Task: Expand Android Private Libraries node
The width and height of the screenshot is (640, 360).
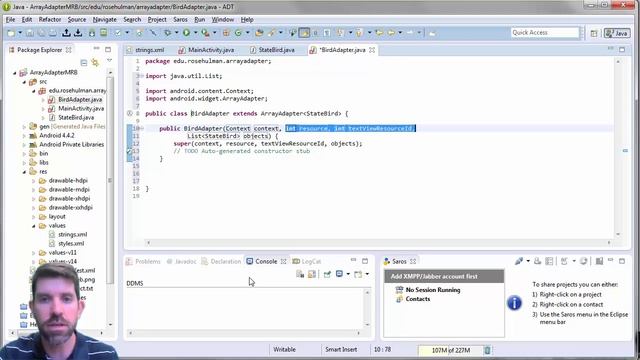Action: [24, 144]
